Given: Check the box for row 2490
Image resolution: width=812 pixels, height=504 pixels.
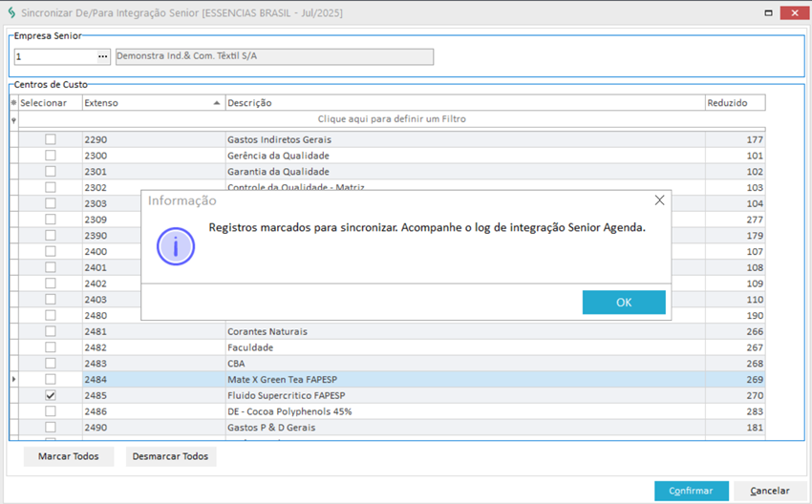Looking at the screenshot, I should [x=51, y=428].
